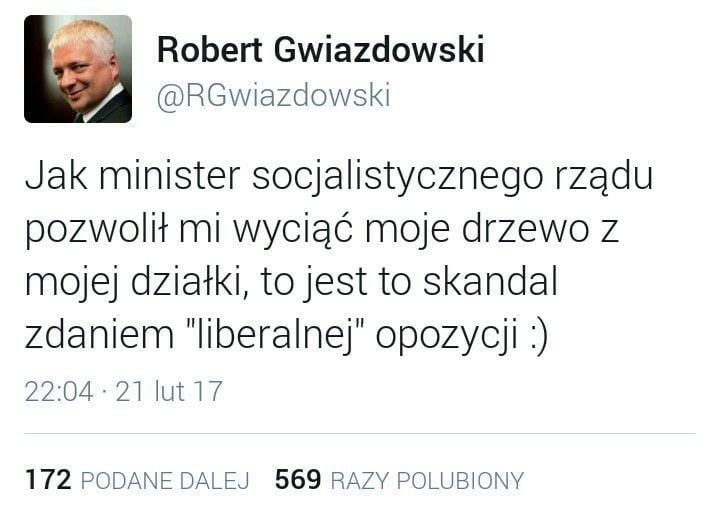This screenshot has width=720, height=514.
Task: Open the profile avatar photo
Action: 78,69
